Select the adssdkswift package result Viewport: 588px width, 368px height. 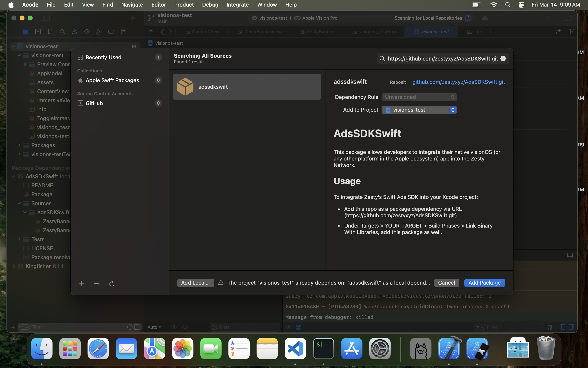click(x=247, y=87)
